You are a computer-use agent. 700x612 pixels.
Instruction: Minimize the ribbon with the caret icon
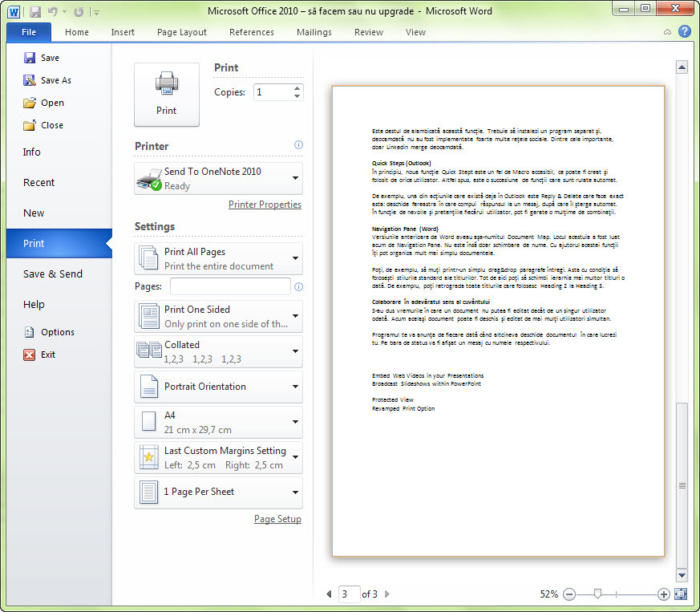coord(667,32)
